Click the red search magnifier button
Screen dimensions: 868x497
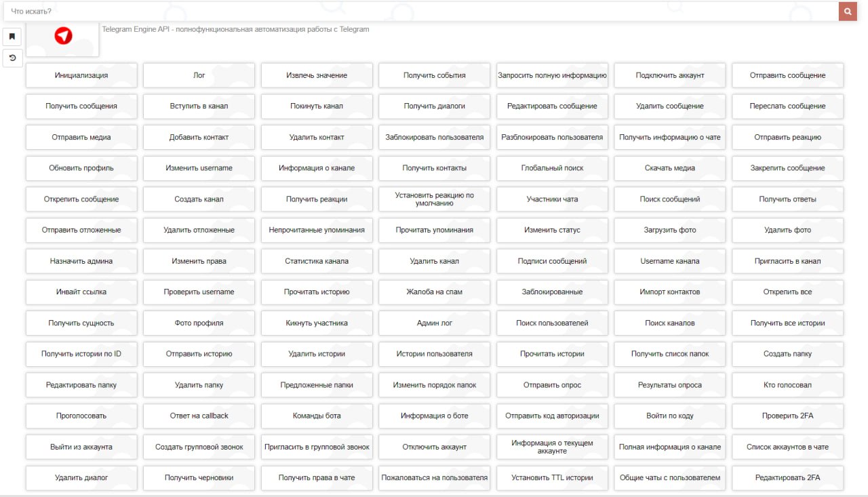point(848,12)
